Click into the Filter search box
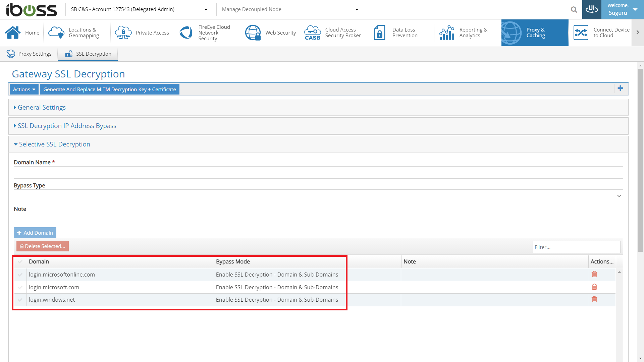This screenshot has width=644, height=362. 576,247
